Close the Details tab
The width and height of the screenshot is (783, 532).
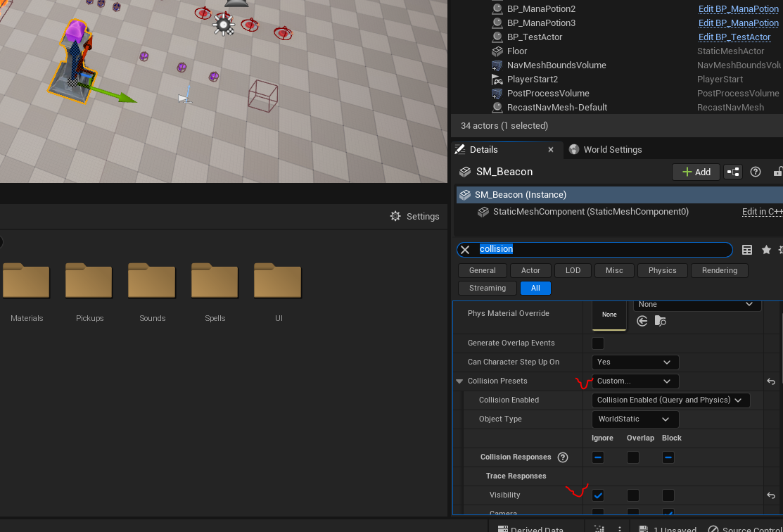click(551, 150)
